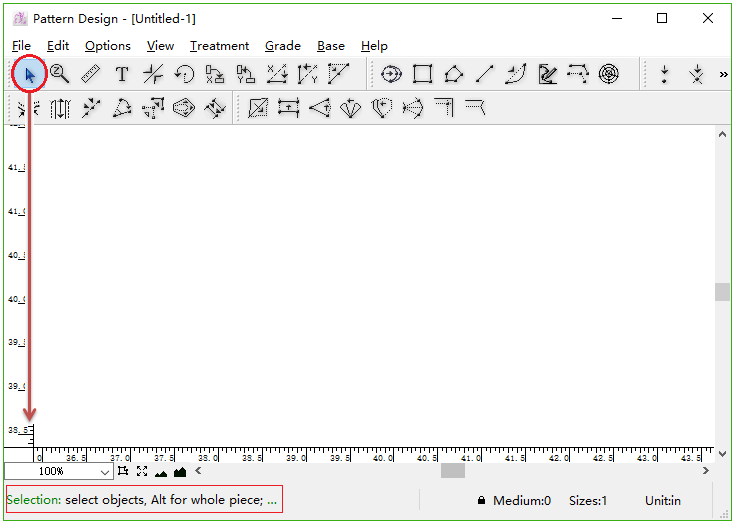The height and width of the screenshot is (526, 735).
Task: Open the Treatment menu
Action: click(x=219, y=46)
